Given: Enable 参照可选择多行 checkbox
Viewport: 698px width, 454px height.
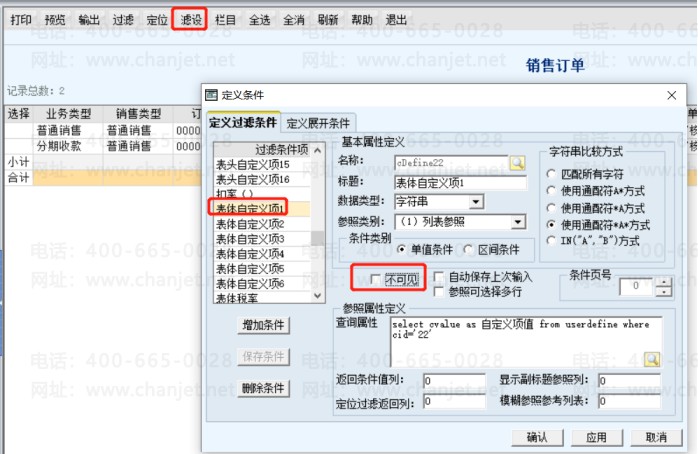Looking at the screenshot, I should tap(438, 292).
